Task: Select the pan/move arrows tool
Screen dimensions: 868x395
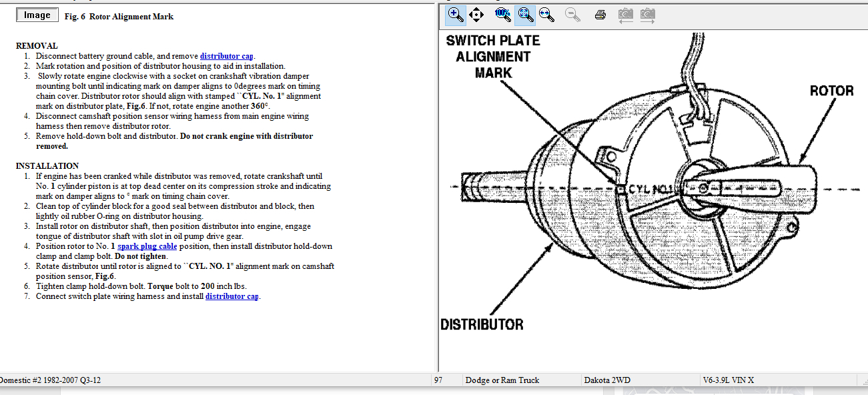Action: [476, 14]
